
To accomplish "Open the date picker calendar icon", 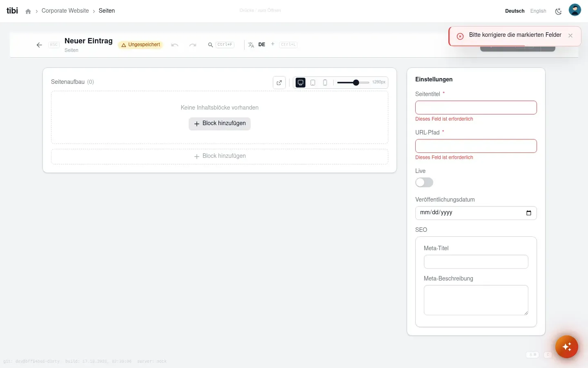I will point(529,213).
